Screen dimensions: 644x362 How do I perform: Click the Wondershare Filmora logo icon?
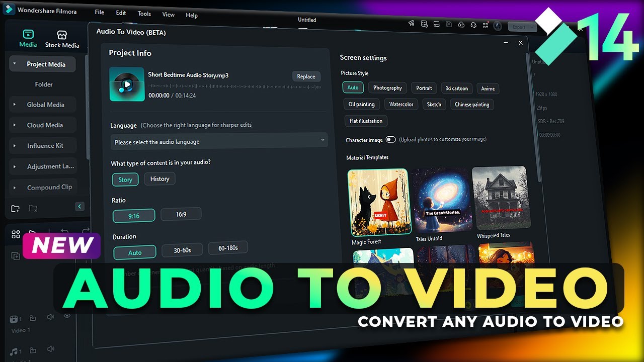point(9,10)
